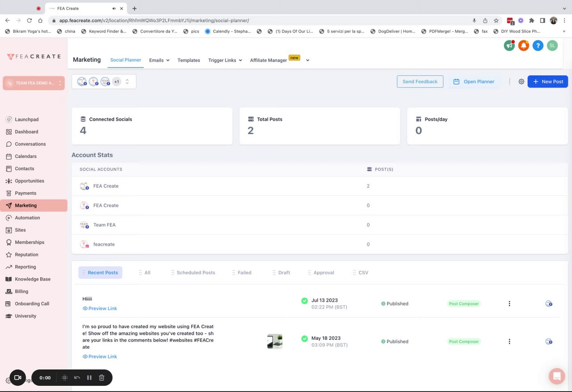Open options menu for May 18 post
Viewport: 572px width, 392px height.
tap(509, 341)
